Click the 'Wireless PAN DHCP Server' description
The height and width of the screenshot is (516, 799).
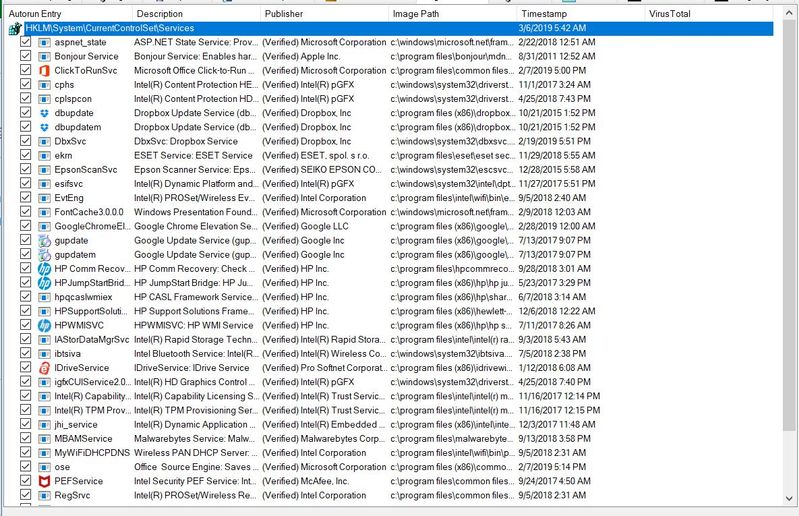[195, 453]
